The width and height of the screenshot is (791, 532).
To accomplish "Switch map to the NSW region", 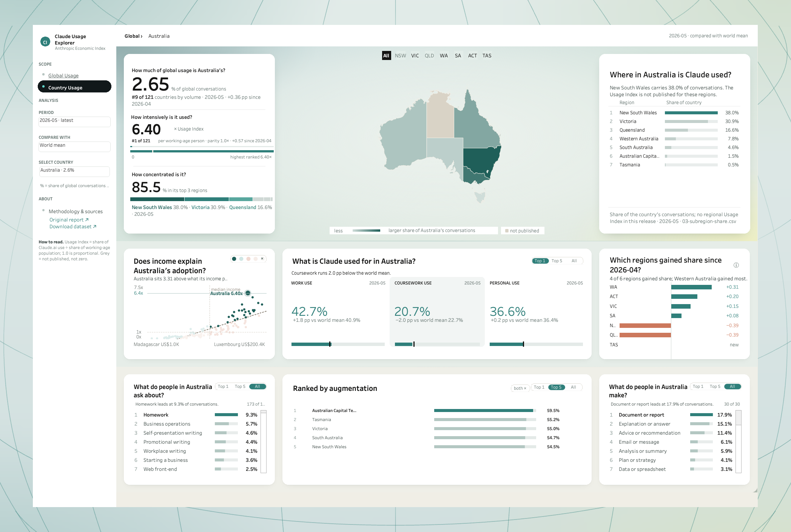I will 400,55.
